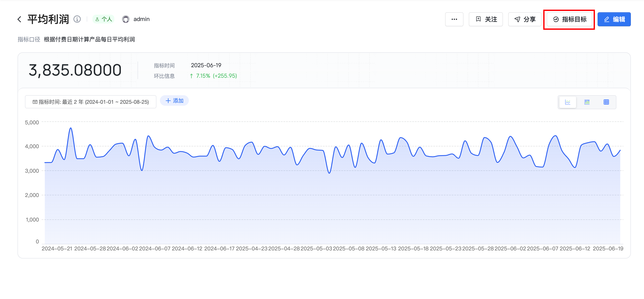Click 添加 to add a filter
The height and width of the screenshot is (299, 644).
[174, 101]
